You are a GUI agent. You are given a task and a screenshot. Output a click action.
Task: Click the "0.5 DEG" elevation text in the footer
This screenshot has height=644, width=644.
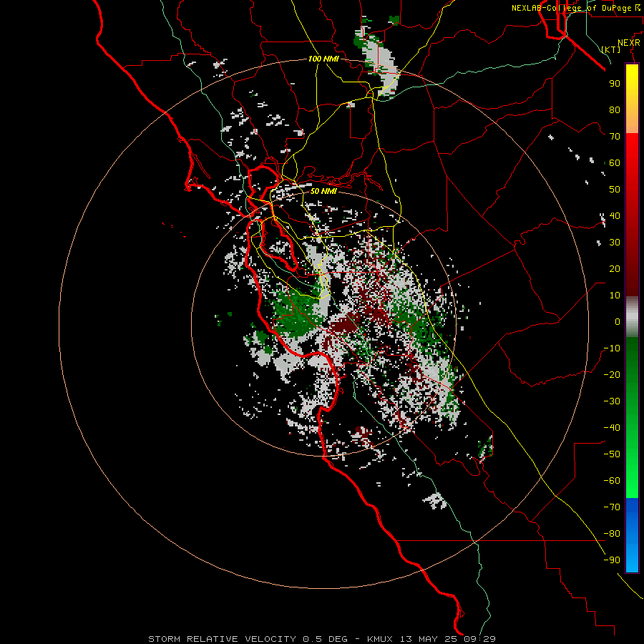(325, 639)
